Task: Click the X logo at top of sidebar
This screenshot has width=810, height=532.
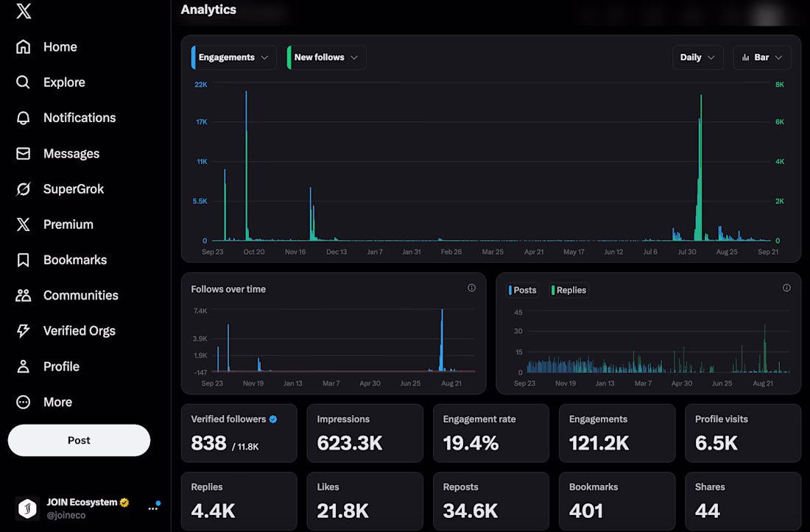Action: tap(24, 10)
